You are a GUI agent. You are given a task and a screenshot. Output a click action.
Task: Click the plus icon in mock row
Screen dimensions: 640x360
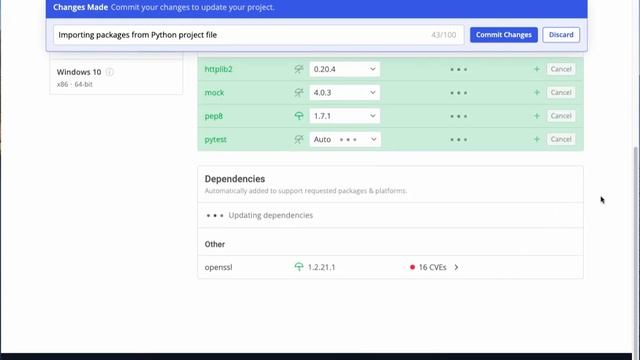pyautogui.click(x=537, y=93)
